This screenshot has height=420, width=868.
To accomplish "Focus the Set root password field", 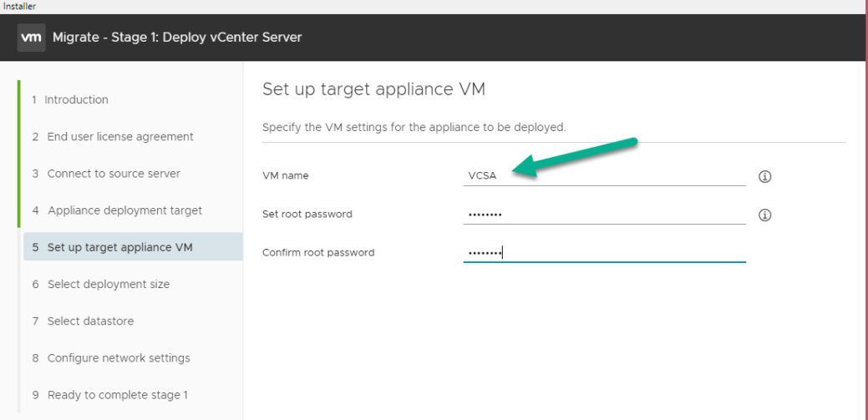I will tap(603, 215).
